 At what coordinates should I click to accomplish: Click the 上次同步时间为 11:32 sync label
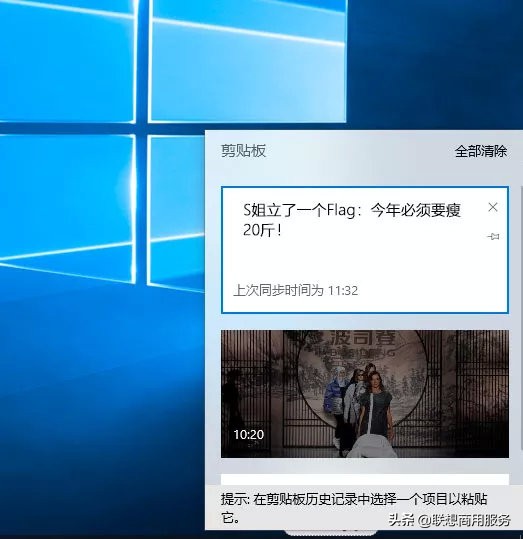coord(296,290)
